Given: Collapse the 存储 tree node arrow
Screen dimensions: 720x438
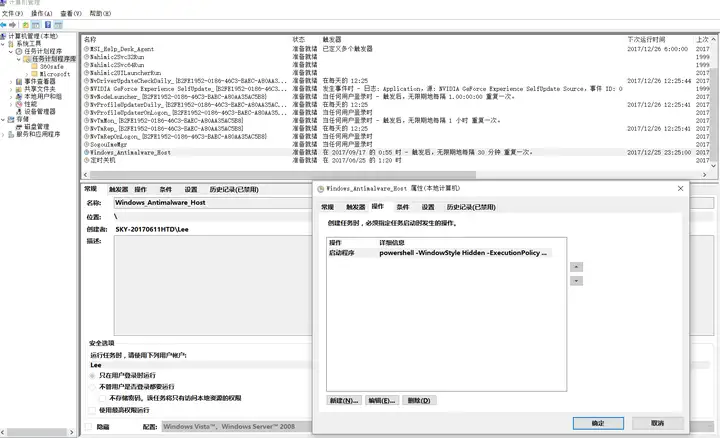Looking at the screenshot, I should point(3,119).
